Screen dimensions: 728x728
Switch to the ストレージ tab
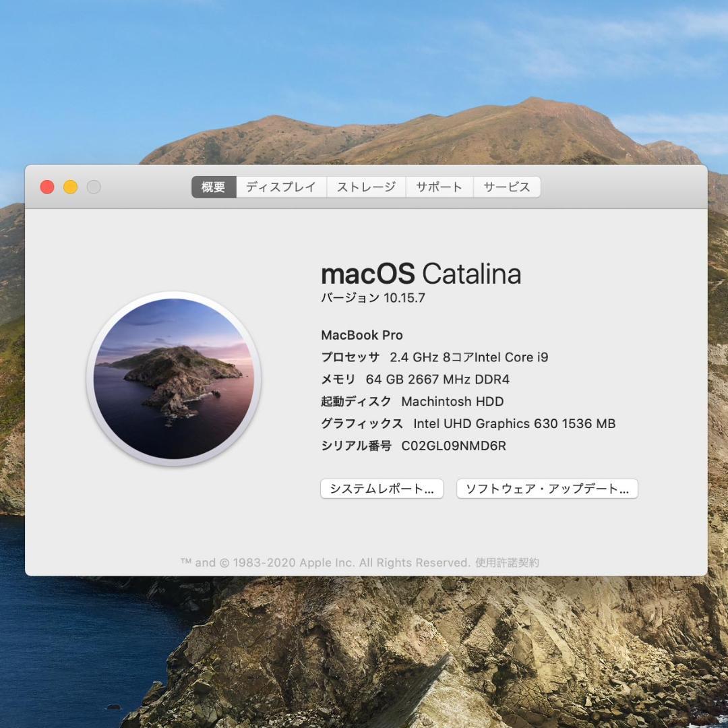[x=367, y=187]
